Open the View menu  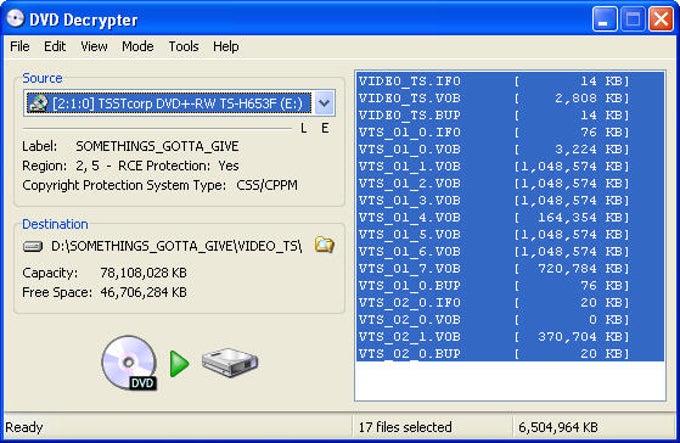(x=94, y=46)
